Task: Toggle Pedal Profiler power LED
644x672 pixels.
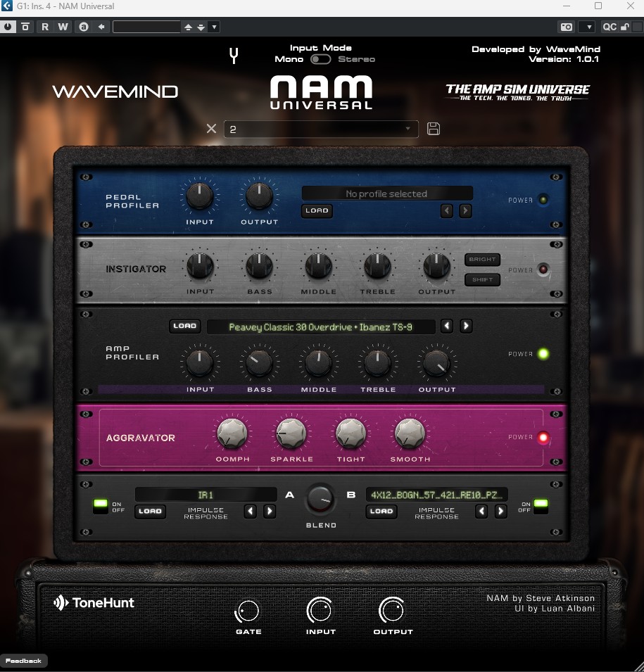Action: click(x=543, y=200)
